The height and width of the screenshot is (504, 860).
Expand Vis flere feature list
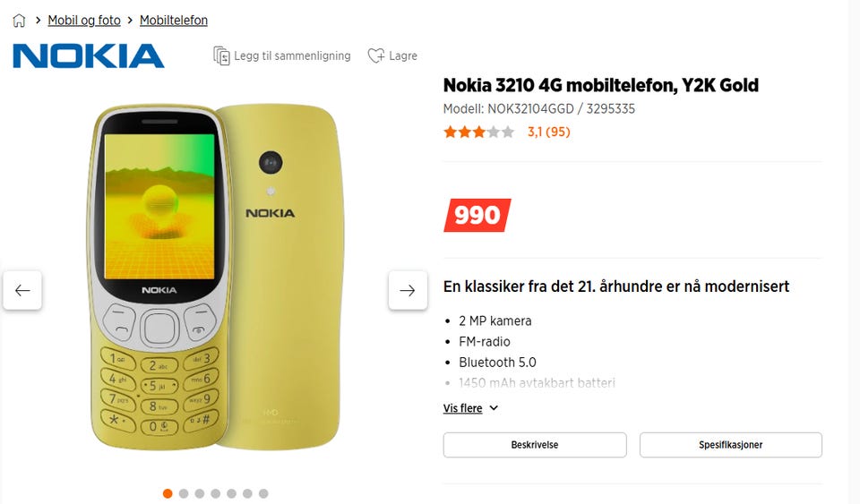(x=463, y=408)
